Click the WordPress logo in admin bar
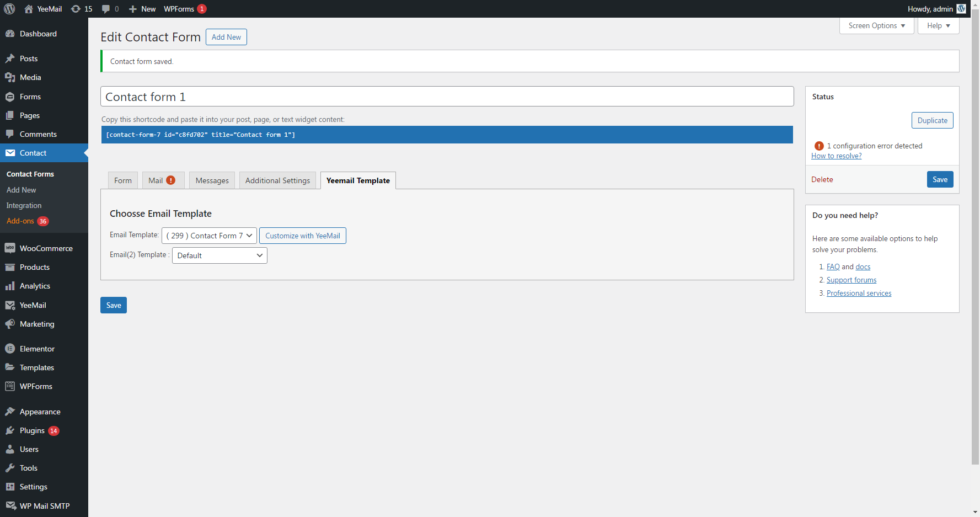 tap(9, 9)
